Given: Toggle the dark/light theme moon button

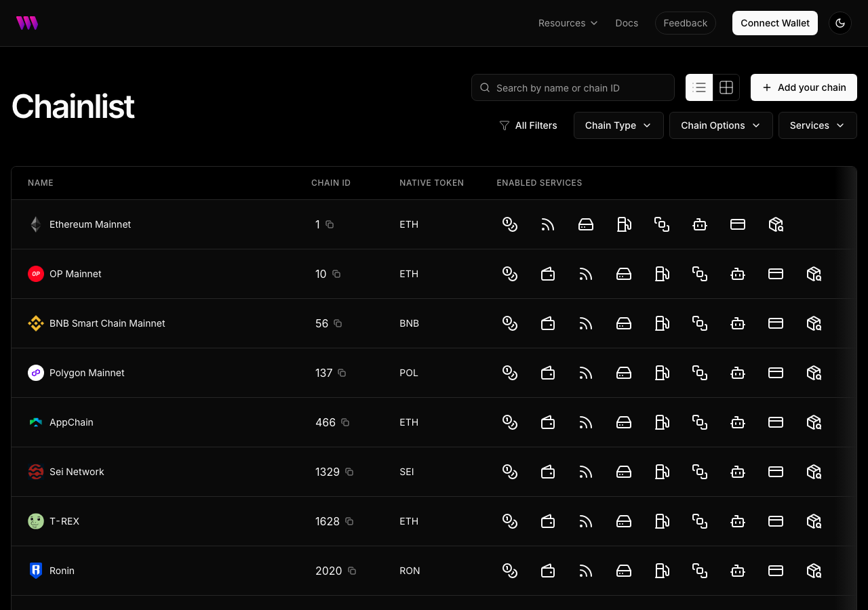Looking at the screenshot, I should pos(840,23).
